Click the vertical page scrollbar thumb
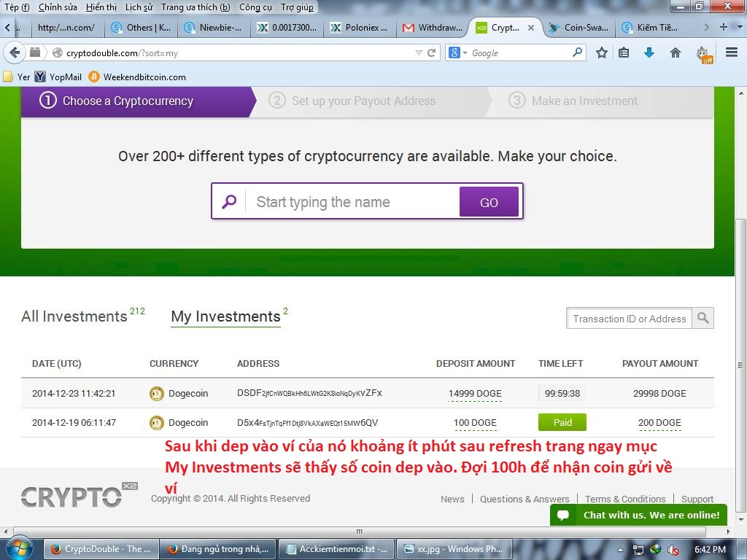 point(740,367)
